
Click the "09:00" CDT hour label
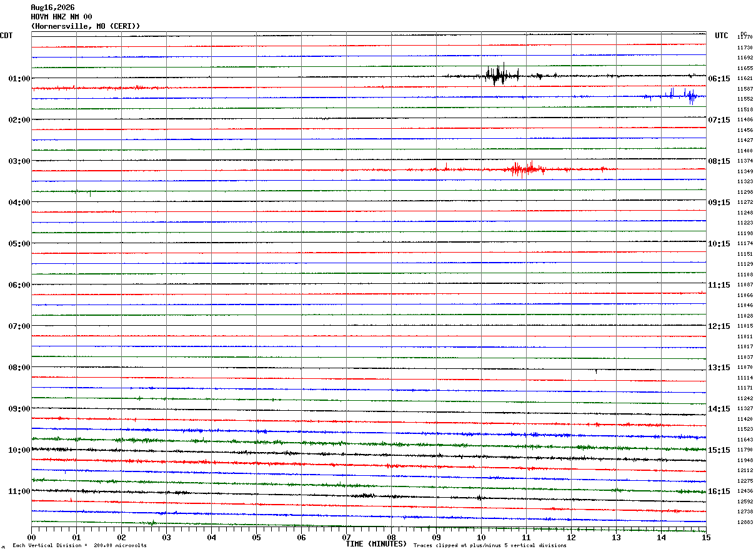tap(19, 409)
